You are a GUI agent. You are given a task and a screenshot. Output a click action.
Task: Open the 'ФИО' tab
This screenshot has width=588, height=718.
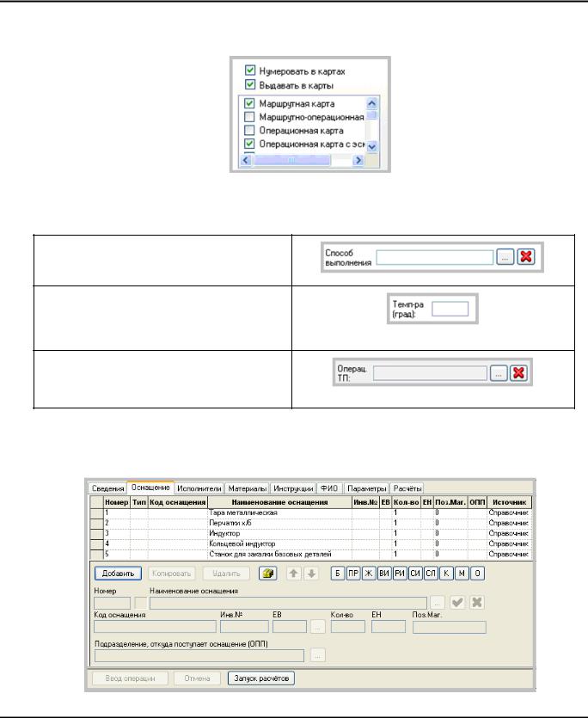[x=329, y=488]
